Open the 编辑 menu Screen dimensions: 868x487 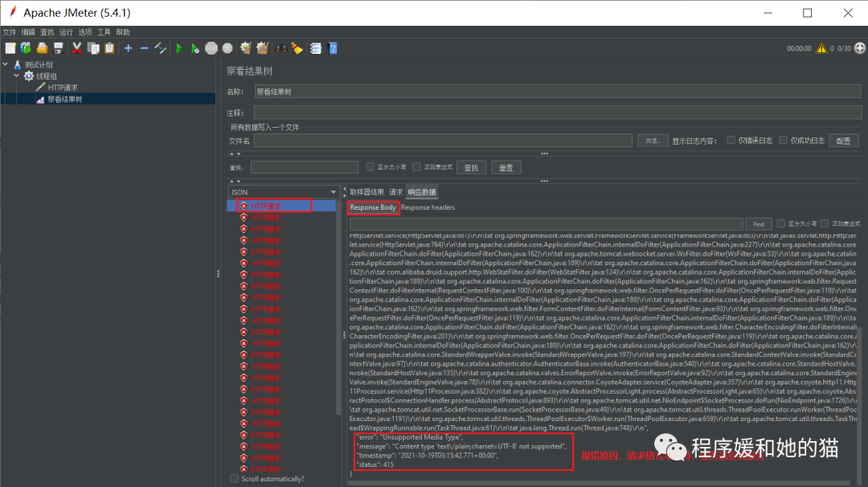[28, 32]
